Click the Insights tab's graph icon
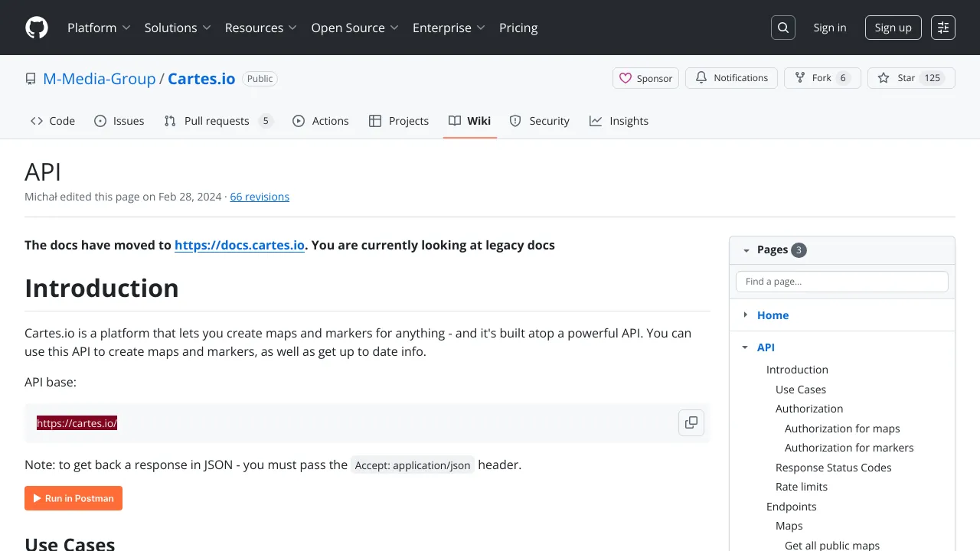The image size is (980, 551). [x=596, y=121]
